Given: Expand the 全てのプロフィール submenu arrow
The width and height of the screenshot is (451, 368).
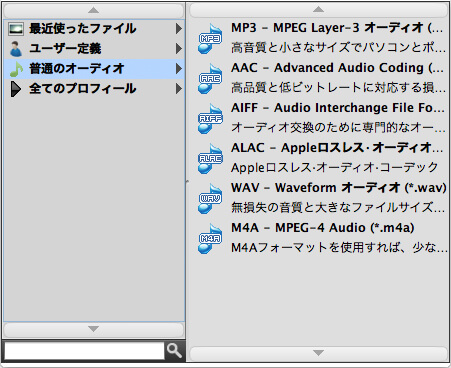Looking at the screenshot, I should point(179,89).
